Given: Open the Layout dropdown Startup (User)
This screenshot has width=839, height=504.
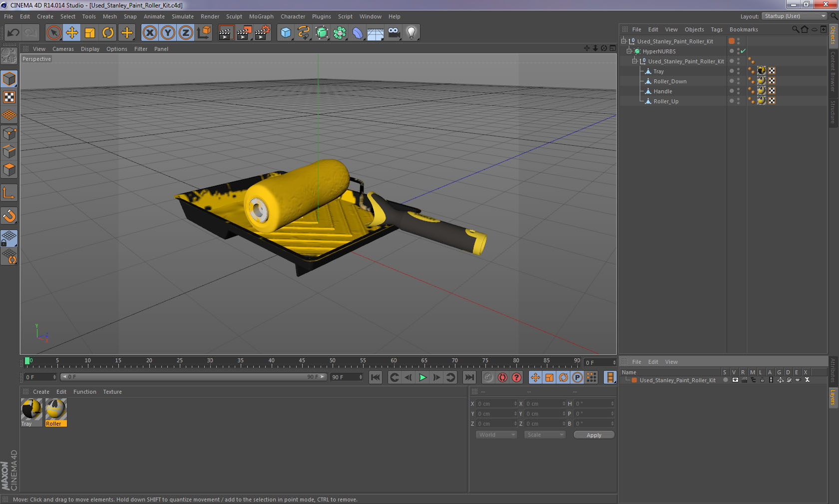Looking at the screenshot, I should pyautogui.click(x=795, y=16).
